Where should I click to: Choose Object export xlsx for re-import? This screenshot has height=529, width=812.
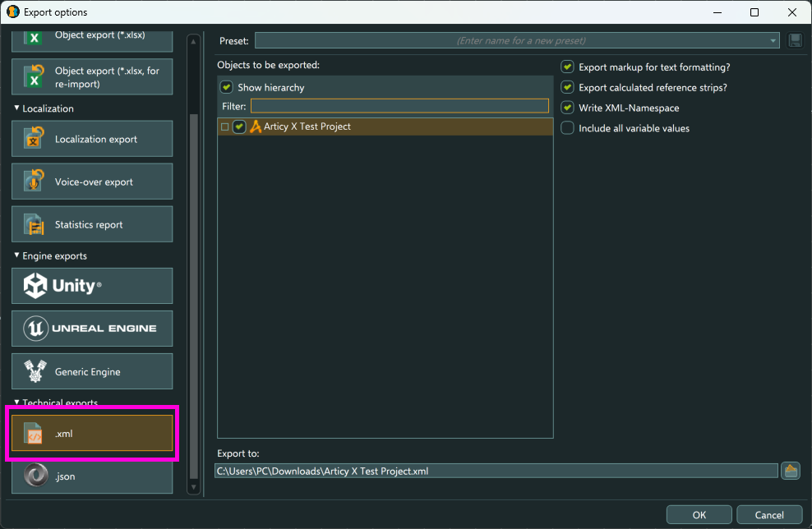point(92,76)
